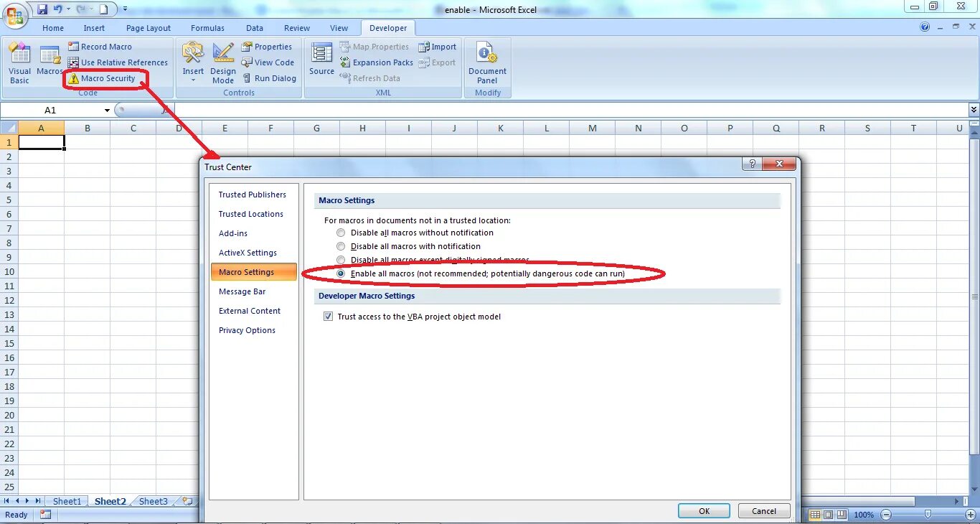The height and width of the screenshot is (524, 980).
Task: Open Trusted Locations section
Action: pos(253,214)
